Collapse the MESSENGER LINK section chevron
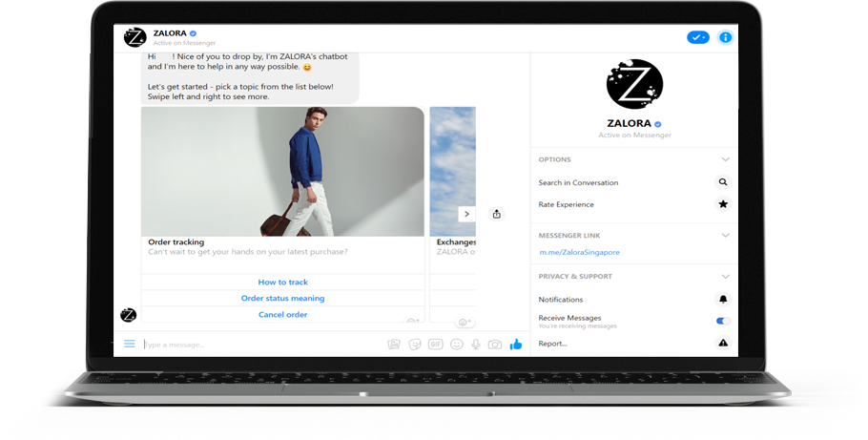868x440 pixels. [x=725, y=236]
